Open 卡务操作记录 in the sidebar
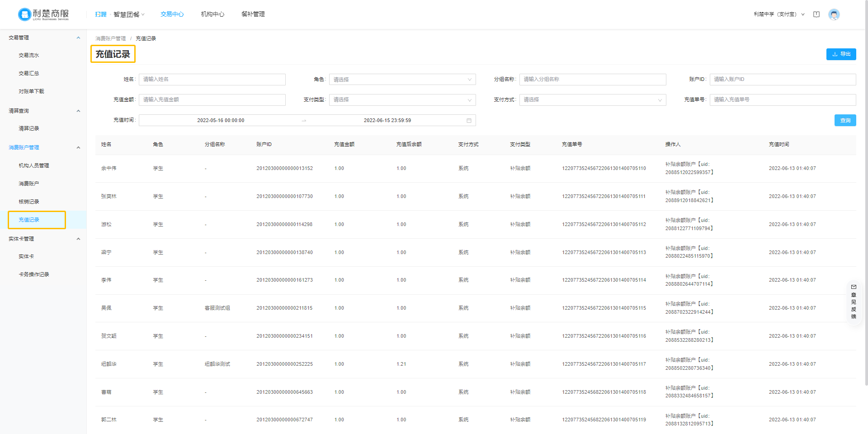 [x=34, y=274]
